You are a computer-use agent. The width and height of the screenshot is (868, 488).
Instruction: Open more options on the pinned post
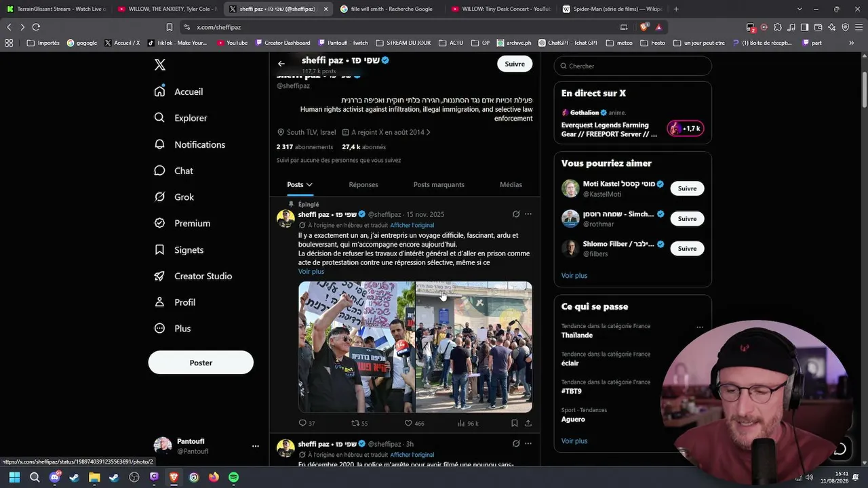point(528,214)
